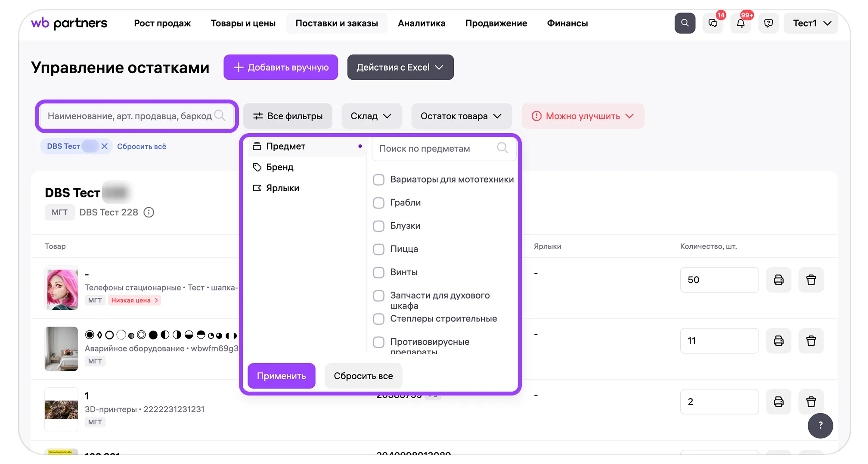Open the chat messages icon

tap(713, 23)
